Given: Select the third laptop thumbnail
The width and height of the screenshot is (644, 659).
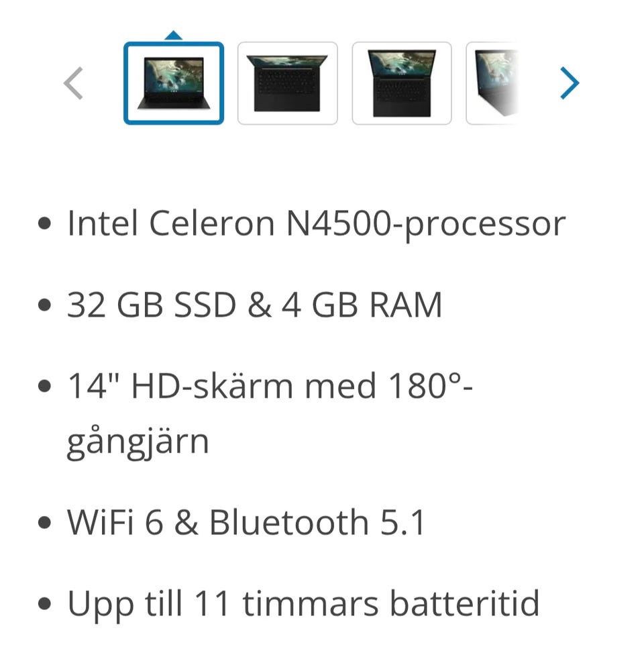Looking at the screenshot, I should (x=401, y=83).
